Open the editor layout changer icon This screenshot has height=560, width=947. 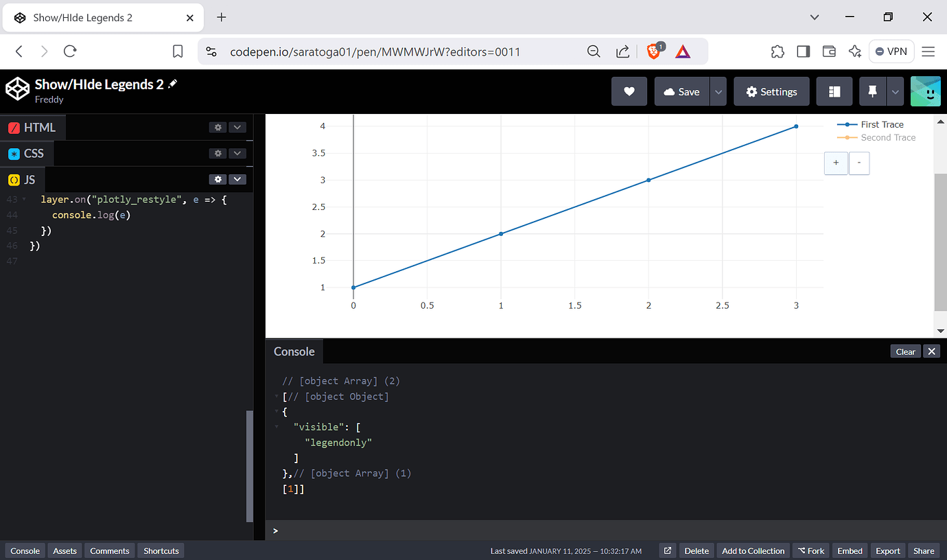[x=834, y=91]
